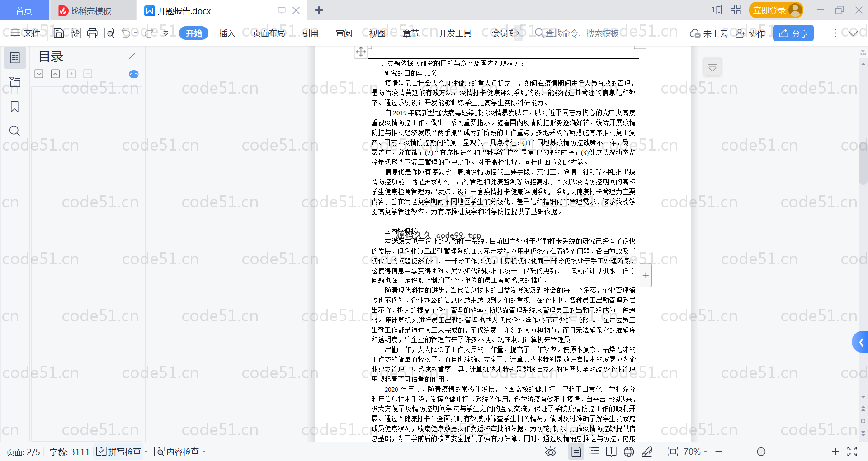Open the blue side-pane arrow on the right edge

pos(860,342)
